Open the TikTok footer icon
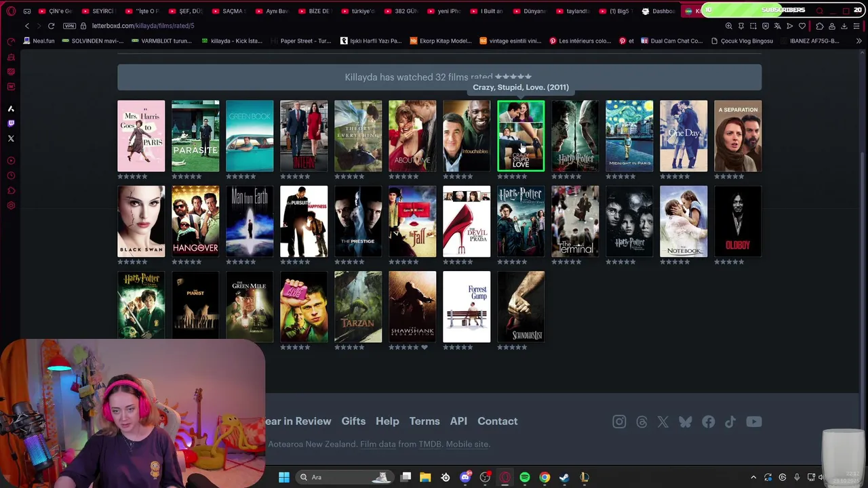 730,422
